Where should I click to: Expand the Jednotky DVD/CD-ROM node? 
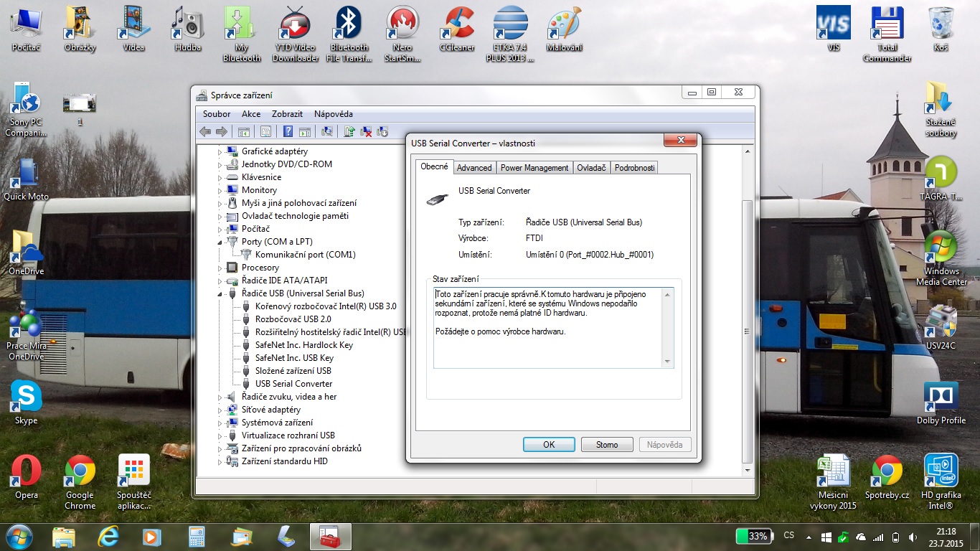(x=220, y=164)
